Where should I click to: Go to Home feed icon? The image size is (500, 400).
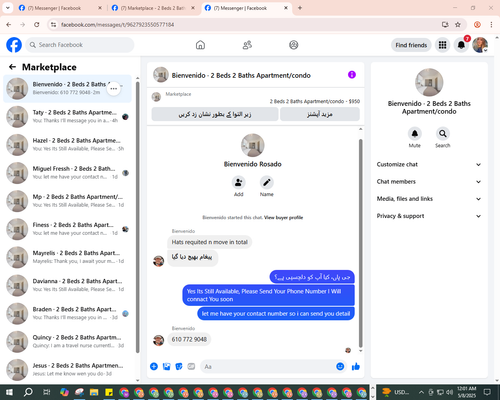tap(200, 45)
